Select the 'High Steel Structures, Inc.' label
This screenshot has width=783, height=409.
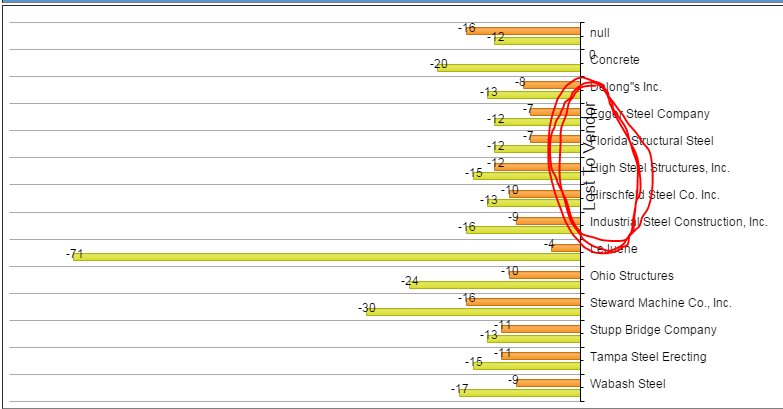point(660,168)
